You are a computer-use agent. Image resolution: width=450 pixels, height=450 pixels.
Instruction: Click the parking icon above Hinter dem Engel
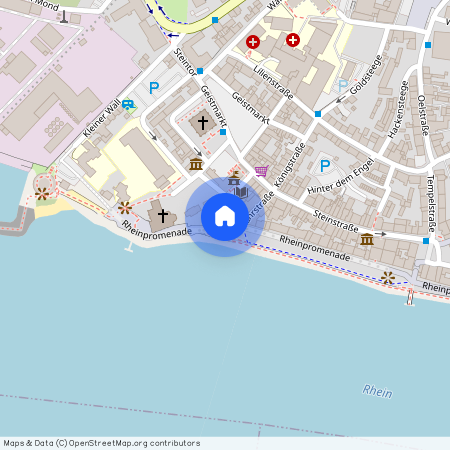click(x=325, y=166)
